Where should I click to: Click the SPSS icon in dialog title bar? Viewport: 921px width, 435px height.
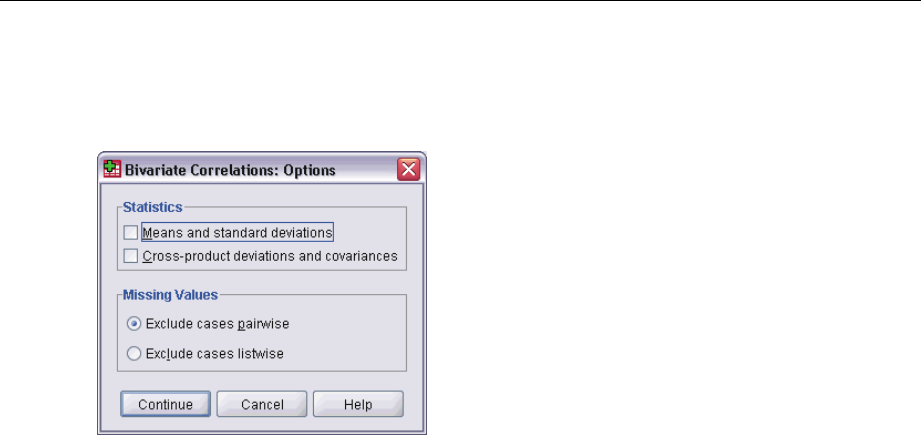click(112, 170)
